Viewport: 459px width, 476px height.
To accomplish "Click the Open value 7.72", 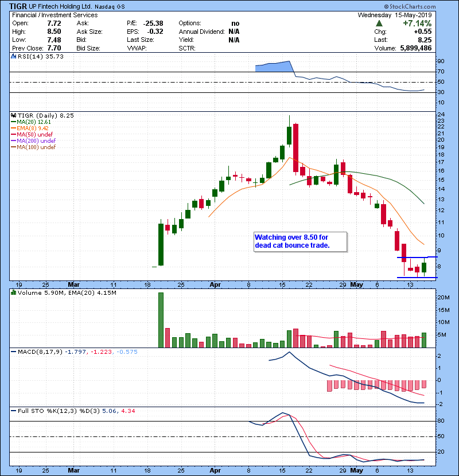I will coord(54,24).
